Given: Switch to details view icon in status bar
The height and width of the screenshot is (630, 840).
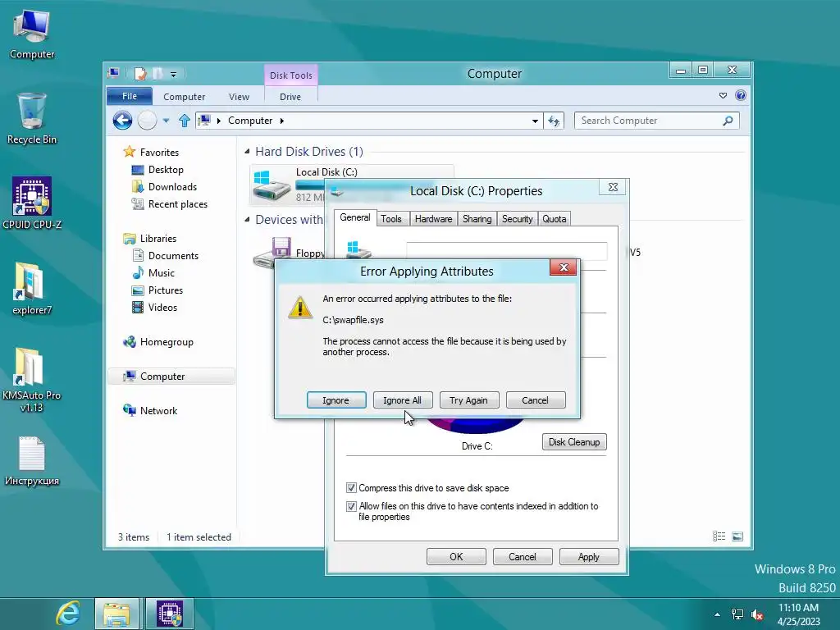Looking at the screenshot, I should click(x=719, y=536).
